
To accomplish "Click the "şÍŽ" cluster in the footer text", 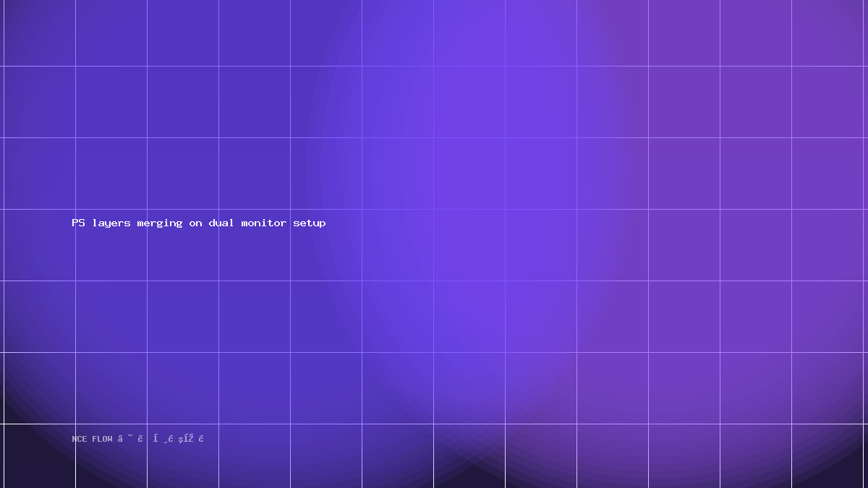I will pos(186,439).
